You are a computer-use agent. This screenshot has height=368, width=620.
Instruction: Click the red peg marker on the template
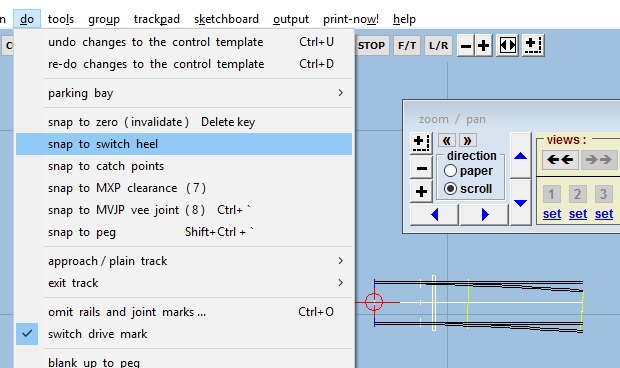coord(374,302)
